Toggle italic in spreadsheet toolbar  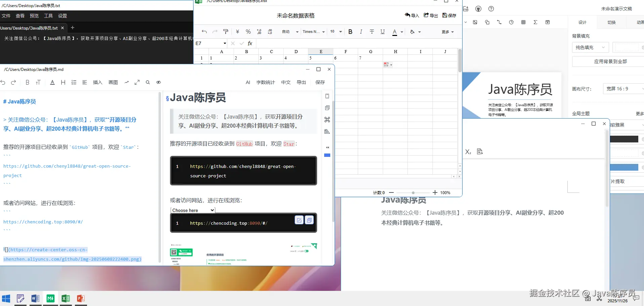click(x=361, y=32)
